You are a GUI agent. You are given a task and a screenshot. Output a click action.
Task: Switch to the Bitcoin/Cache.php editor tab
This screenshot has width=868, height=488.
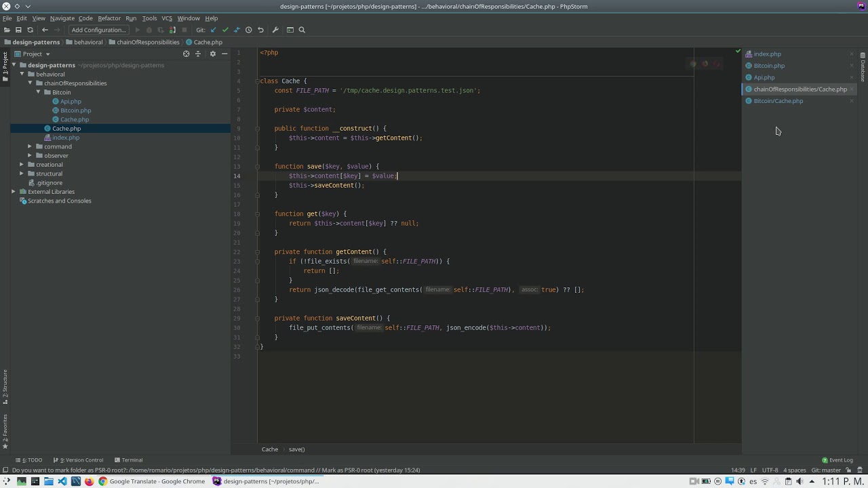[x=778, y=101]
